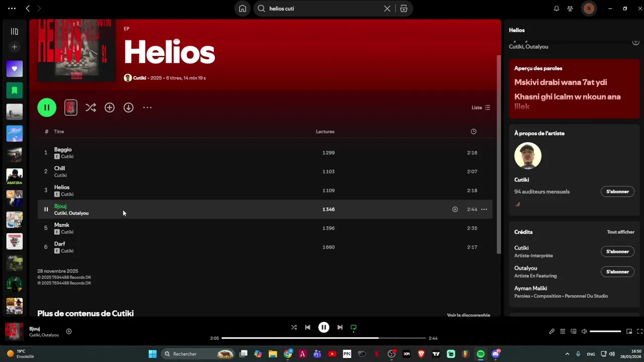The width and height of the screenshot is (644, 362).
Task: Open the notifications bell
Action: pyautogui.click(x=556, y=9)
